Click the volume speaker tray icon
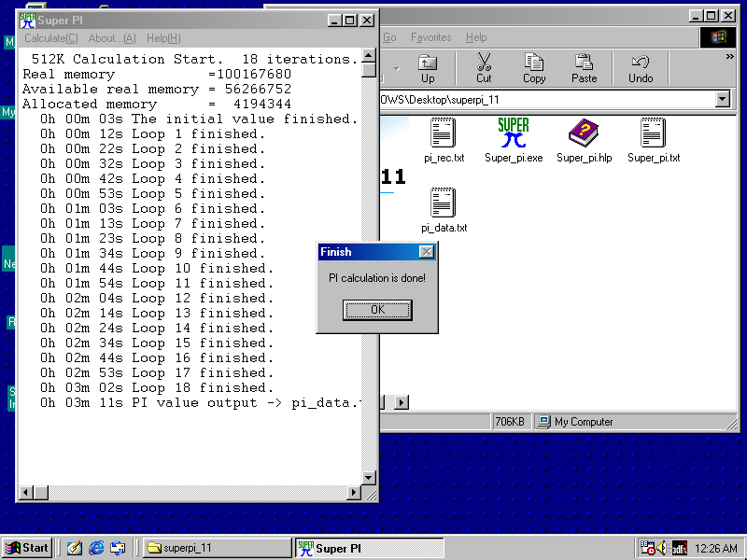Image resolution: width=747 pixels, height=560 pixels. [x=662, y=548]
